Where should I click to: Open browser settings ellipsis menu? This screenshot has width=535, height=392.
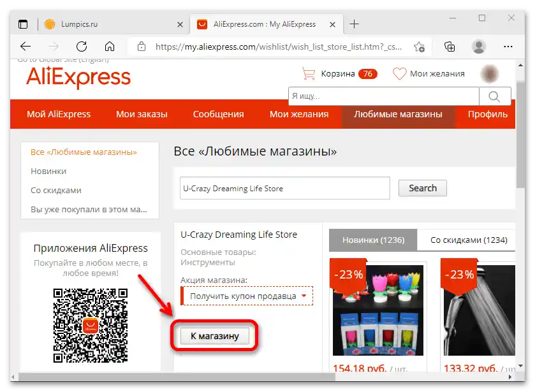(x=508, y=47)
